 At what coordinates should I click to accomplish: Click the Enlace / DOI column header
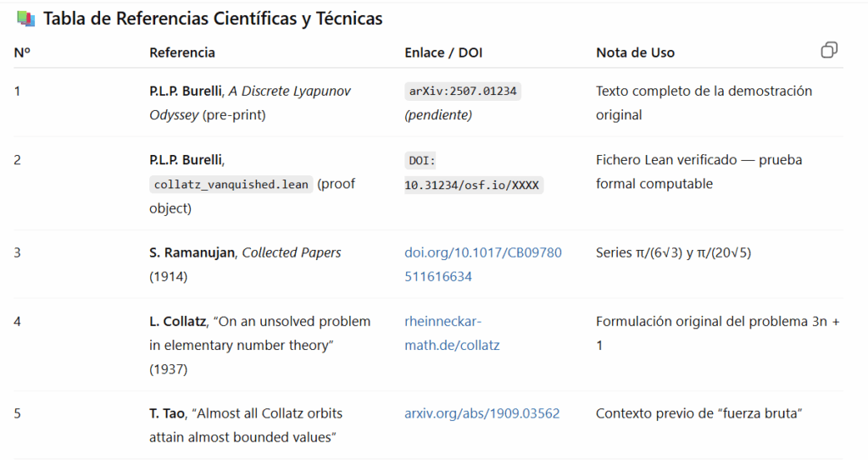point(443,53)
